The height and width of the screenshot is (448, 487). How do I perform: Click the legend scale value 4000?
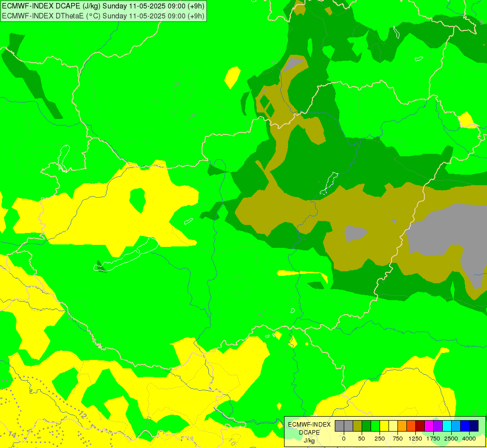[x=469, y=439]
